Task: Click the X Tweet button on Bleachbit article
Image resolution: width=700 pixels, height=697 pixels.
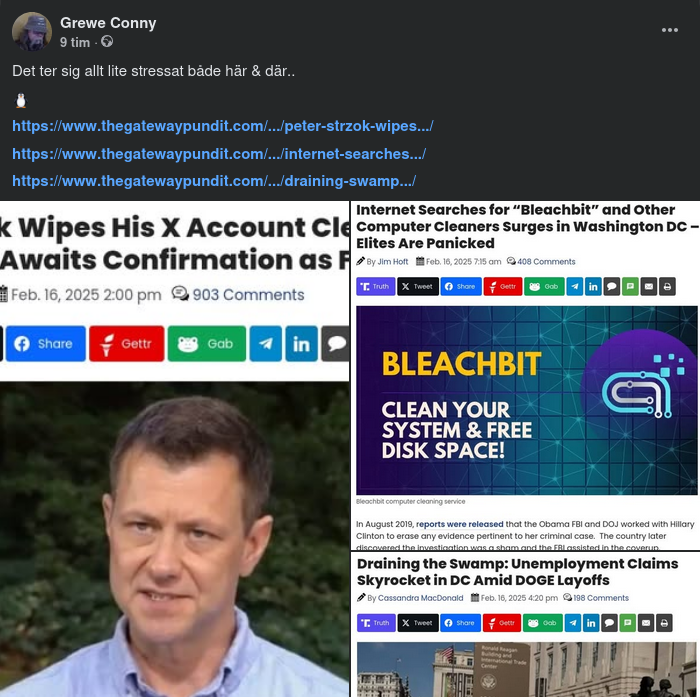Action: pos(418,287)
